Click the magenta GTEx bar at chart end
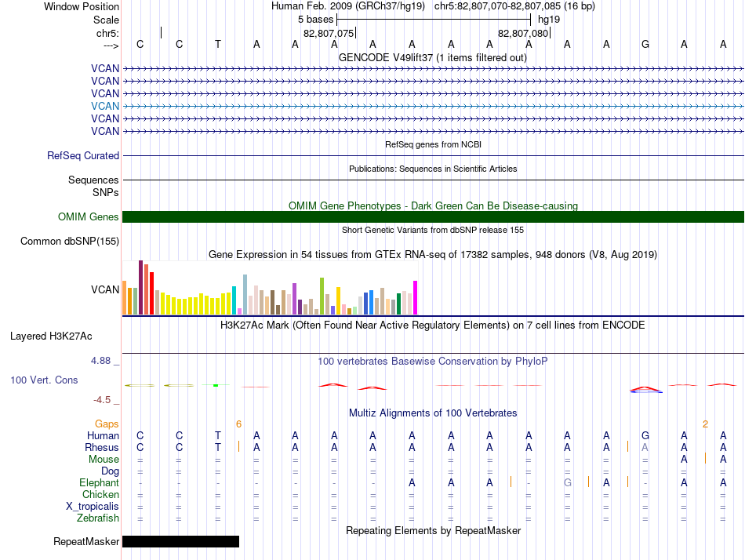The height and width of the screenshot is (560, 745). [416, 297]
